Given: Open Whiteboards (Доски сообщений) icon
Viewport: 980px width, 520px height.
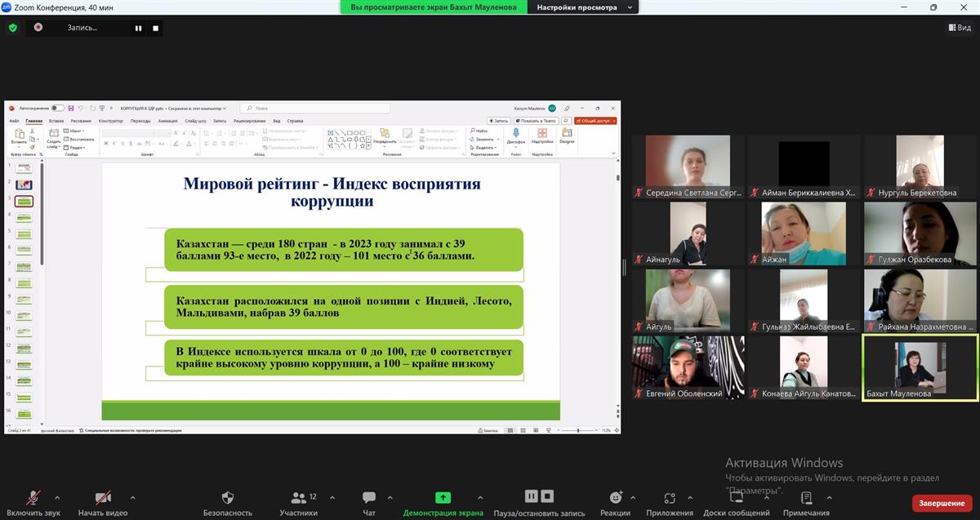Looking at the screenshot, I should pyautogui.click(x=736, y=498).
